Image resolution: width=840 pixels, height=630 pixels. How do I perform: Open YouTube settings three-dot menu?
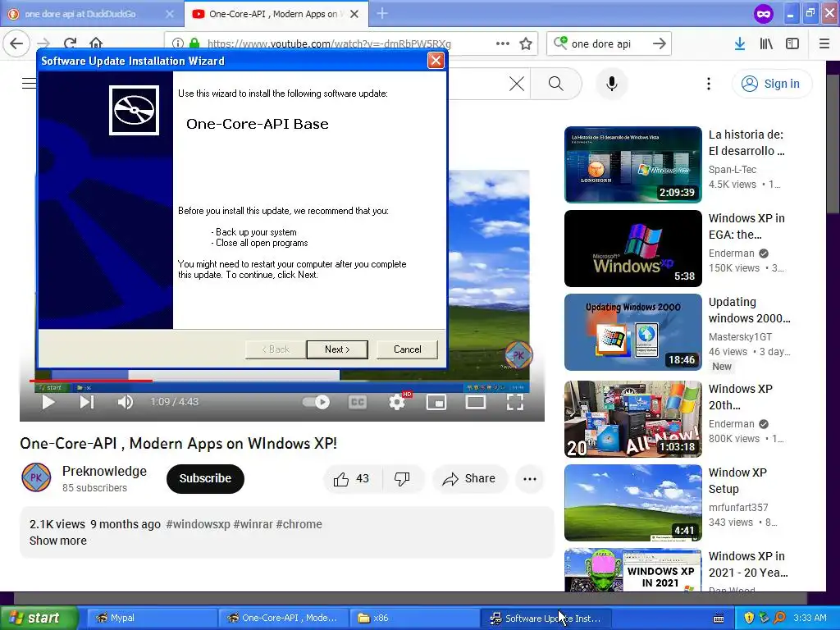tap(708, 84)
